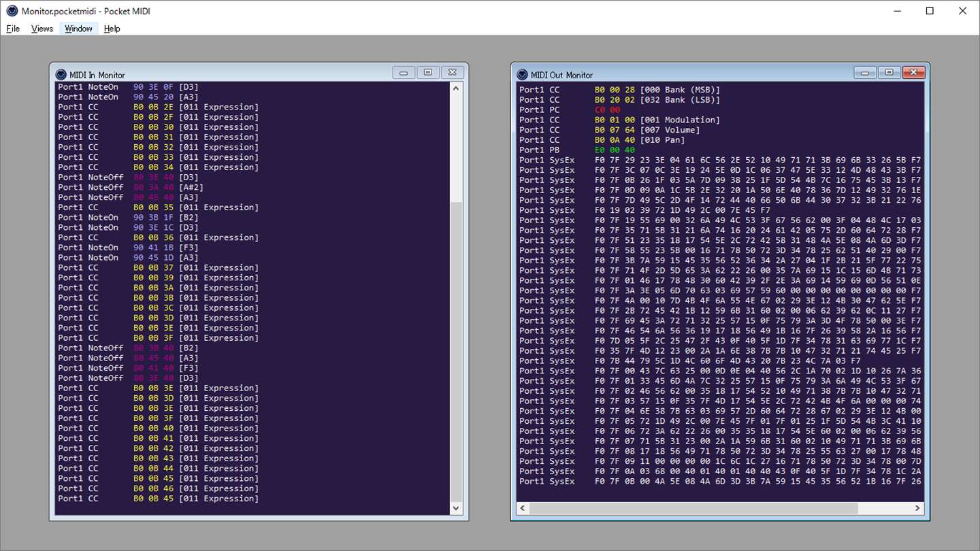Click the SysEx row starting 'F0 7F 4A 00'
Image resolution: width=980 pixels, height=551 pixels.
[720, 301]
